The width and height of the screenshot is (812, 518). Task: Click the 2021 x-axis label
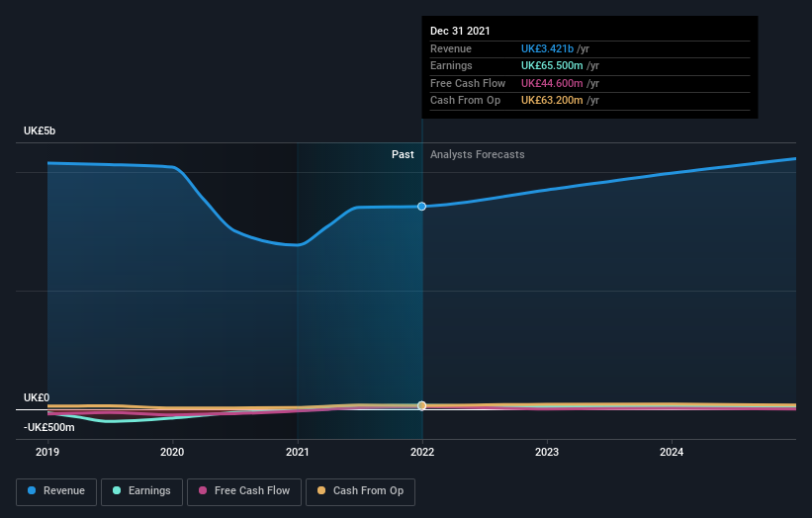pos(298,453)
